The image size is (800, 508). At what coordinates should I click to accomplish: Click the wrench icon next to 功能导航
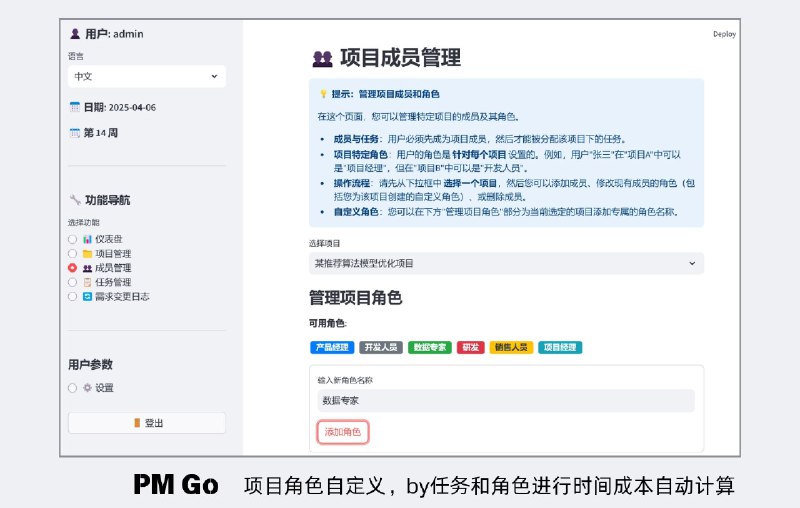pyautogui.click(x=75, y=200)
